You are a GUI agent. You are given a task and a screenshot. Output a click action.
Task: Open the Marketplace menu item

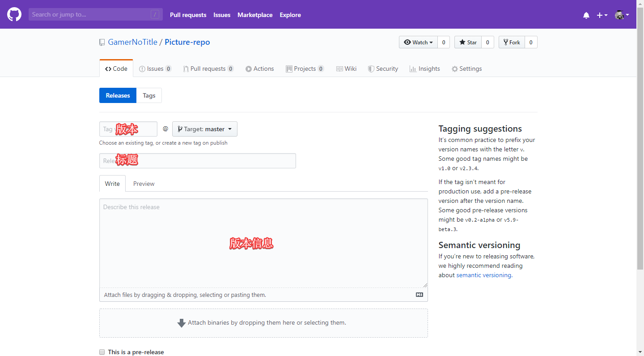click(255, 15)
